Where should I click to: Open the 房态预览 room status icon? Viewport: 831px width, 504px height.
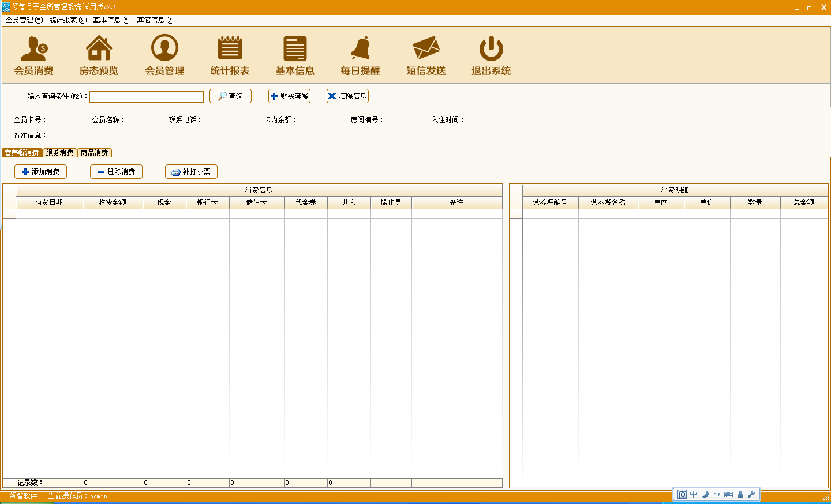[x=99, y=55]
